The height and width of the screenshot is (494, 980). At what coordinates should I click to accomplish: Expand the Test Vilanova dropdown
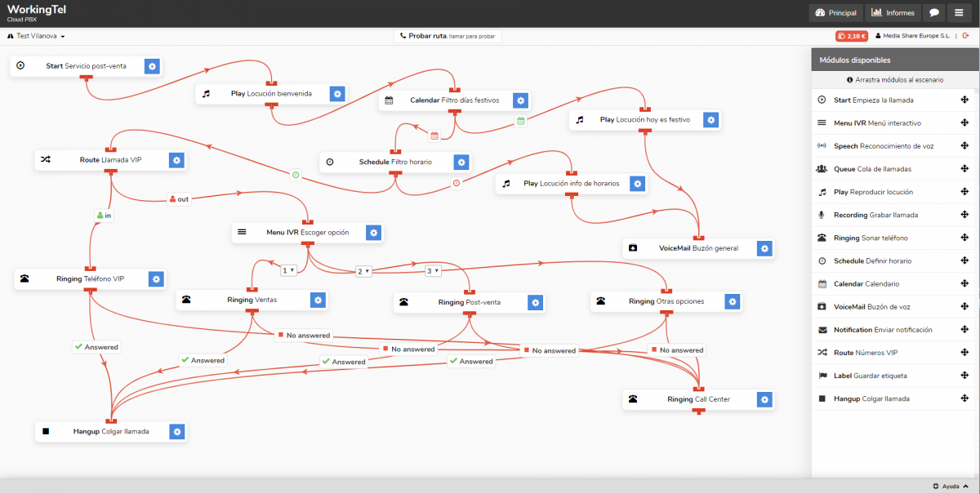tap(36, 37)
